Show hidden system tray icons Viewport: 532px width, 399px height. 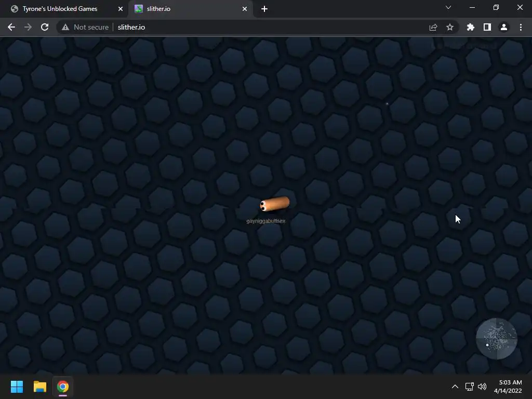coord(455,387)
